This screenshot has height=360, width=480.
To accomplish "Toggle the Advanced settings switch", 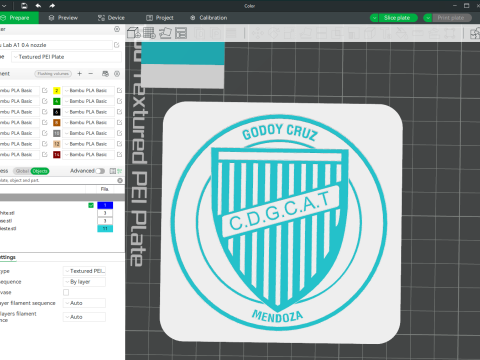I will pos(100,171).
